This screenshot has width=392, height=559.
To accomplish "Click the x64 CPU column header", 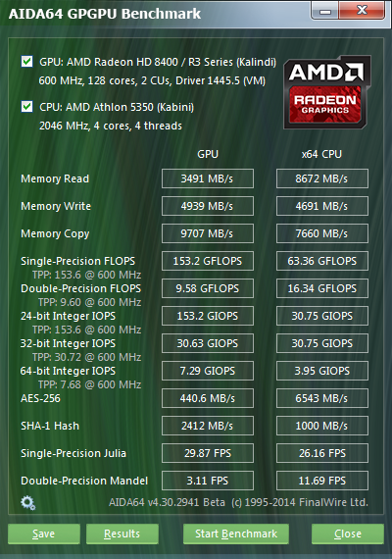I will [321, 154].
